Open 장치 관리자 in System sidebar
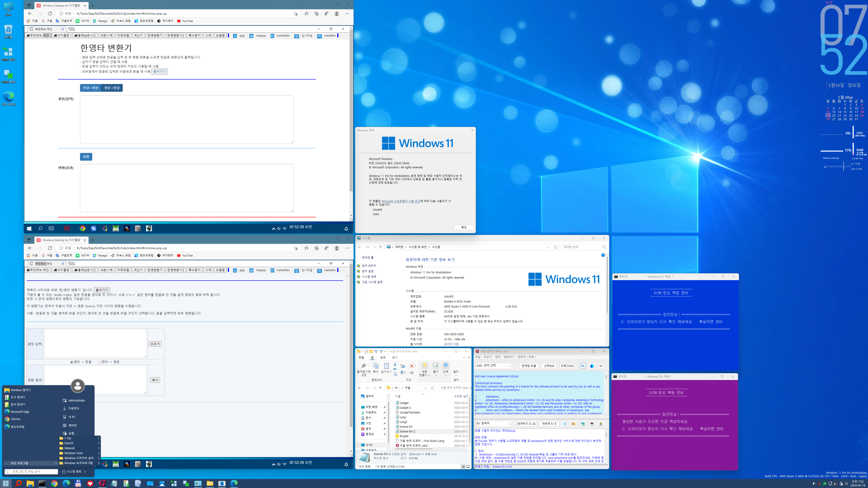Viewport: 868px width, 488px height. pyautogui.click(x=369, y=266)
